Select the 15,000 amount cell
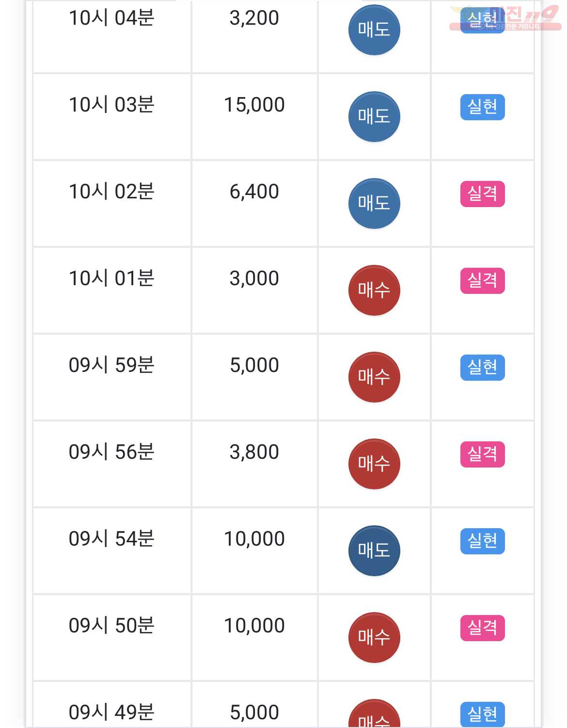 [x=254, y=117]
